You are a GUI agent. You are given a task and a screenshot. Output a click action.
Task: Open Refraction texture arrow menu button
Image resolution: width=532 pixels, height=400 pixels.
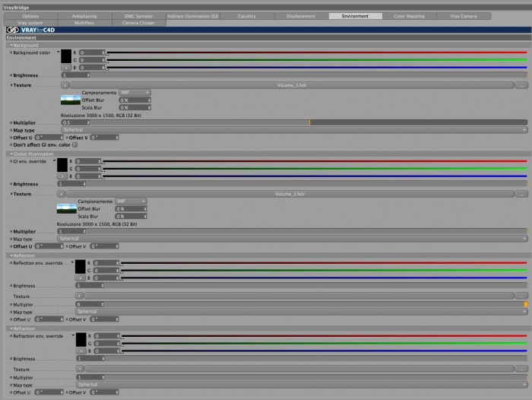coord(80,369)
